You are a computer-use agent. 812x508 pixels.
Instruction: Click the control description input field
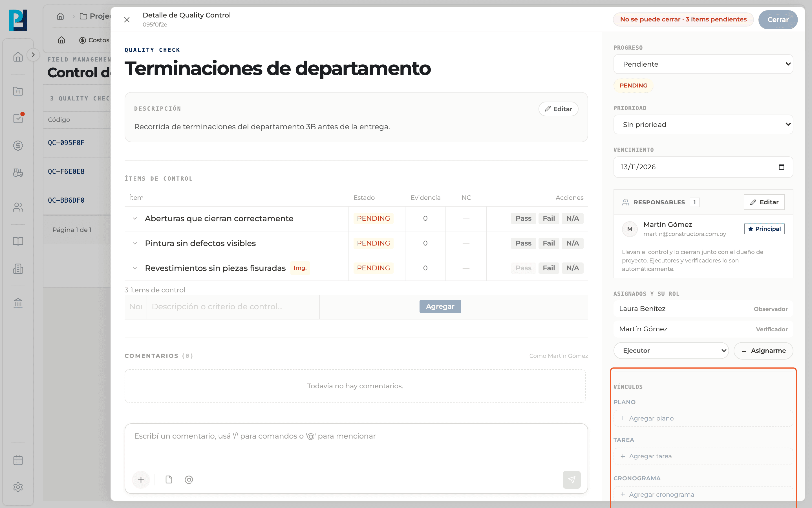(233, 307)
